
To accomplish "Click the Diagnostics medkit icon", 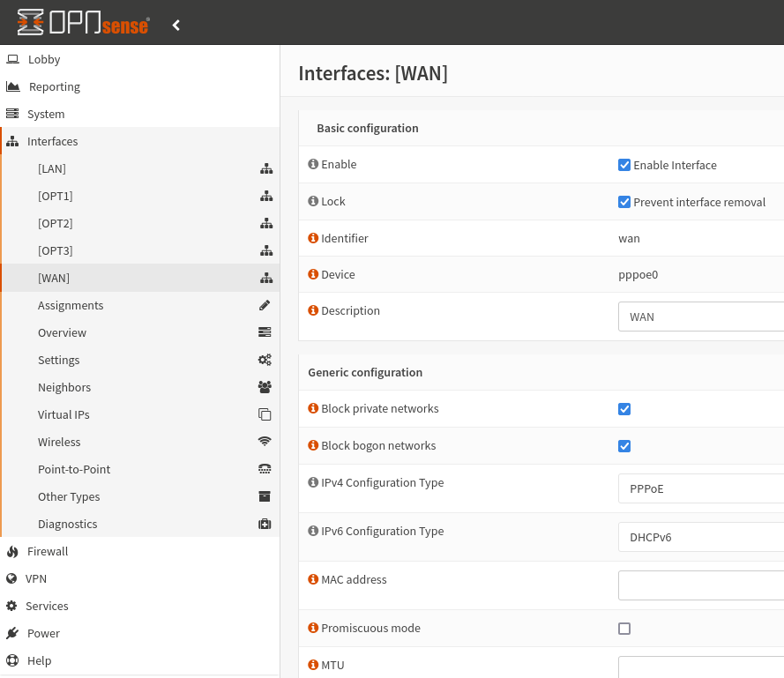I will tap(265, 524).
